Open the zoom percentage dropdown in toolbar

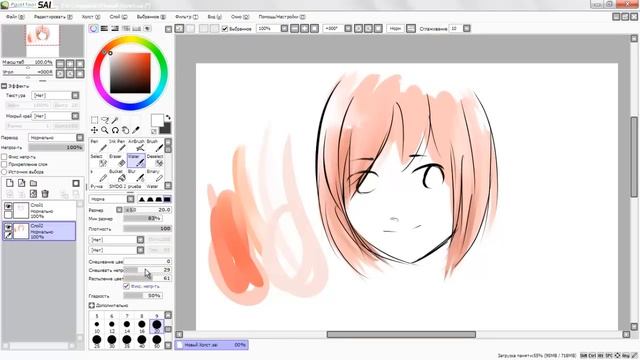tap(284, 29)
